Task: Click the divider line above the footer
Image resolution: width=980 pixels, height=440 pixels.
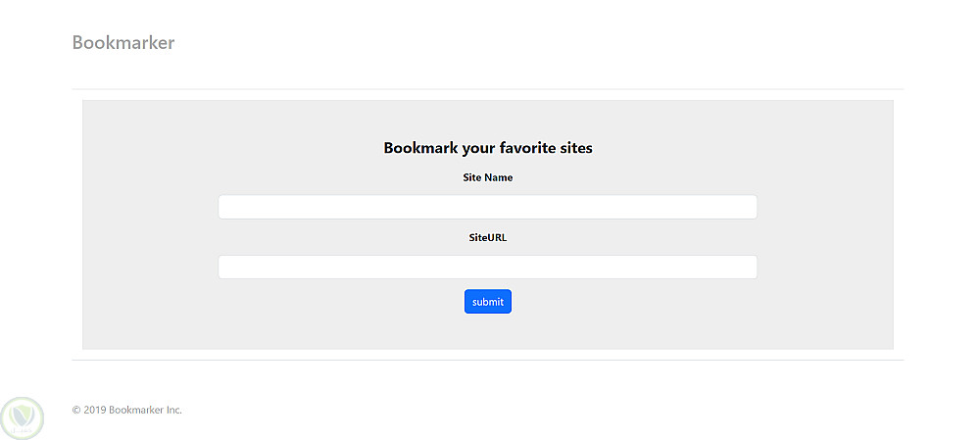Action: (x=487, y=360)
